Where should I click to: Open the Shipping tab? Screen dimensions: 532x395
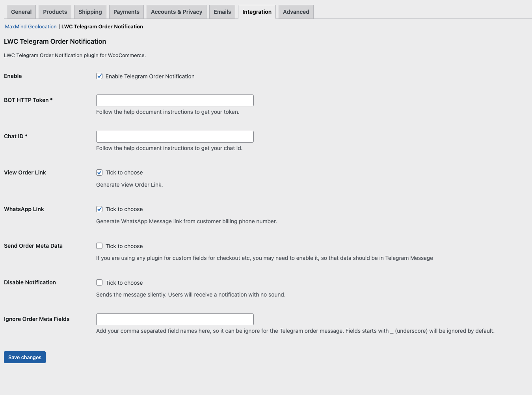pyautogui.click(x=90, y=12)
